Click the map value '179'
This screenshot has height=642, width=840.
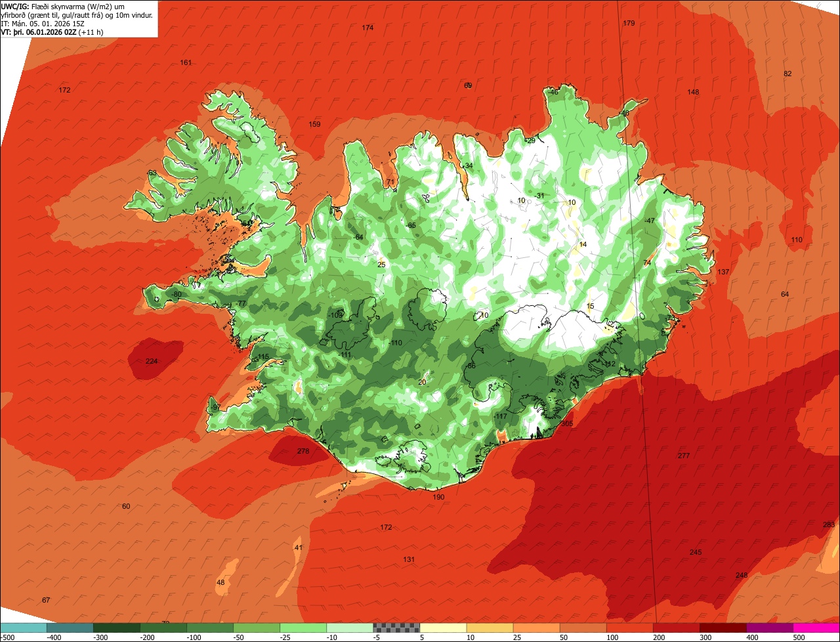(629, 23)
